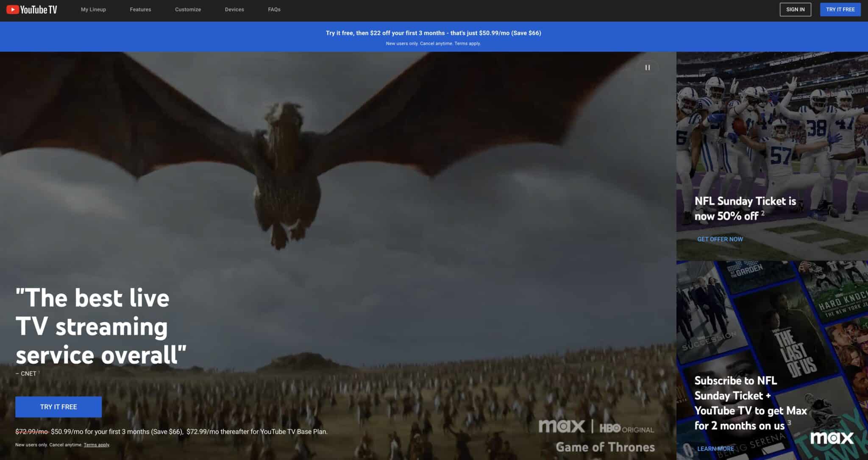Click the Subscribe to NFL Sunday Ticket Max card
Image resolution: width=868 pixels, height=460 pixels.
click(772, 360)
